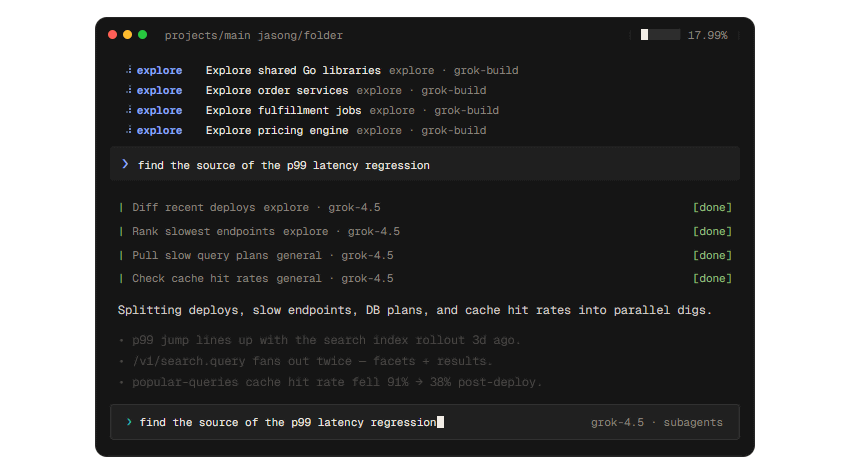
Task: Click grok-4.5 label on the Diff recent deploys row
Action: 354,207
